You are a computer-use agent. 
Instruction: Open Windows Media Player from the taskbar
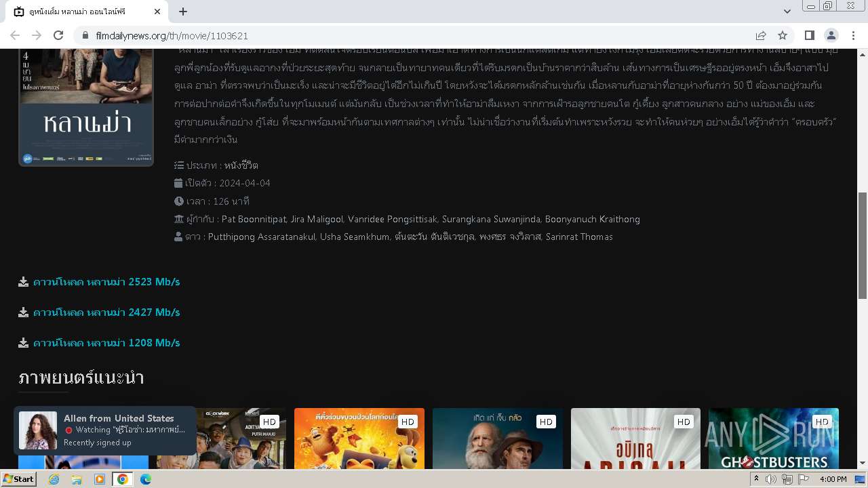(100, 479)
